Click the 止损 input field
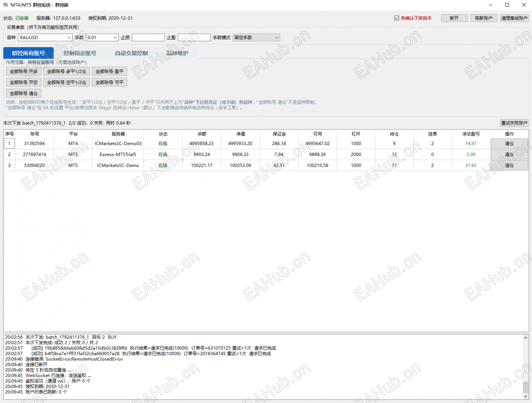This screenshot has height=403, width=532. click(148, 38)
